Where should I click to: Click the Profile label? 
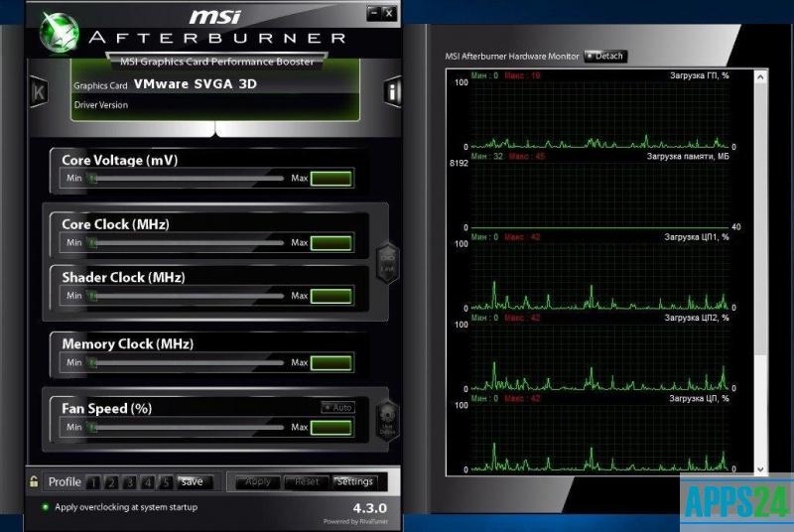click(65, 482)
